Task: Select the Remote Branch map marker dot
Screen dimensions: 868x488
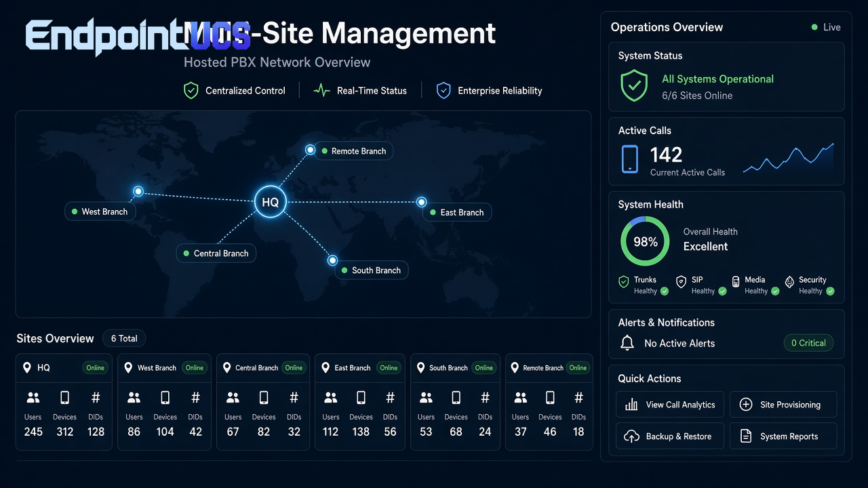Action: pyautogui.click(x=310, y=149)
